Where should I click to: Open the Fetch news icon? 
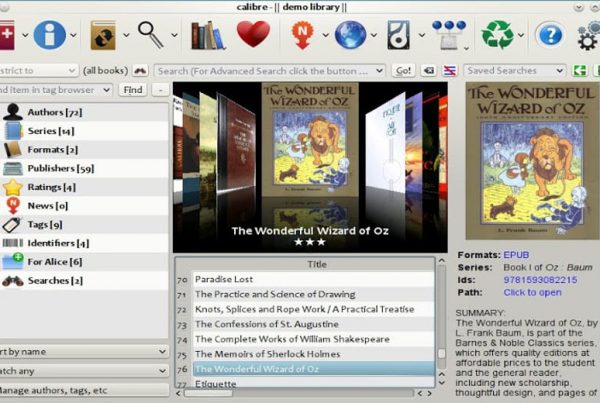coord(302,35)
